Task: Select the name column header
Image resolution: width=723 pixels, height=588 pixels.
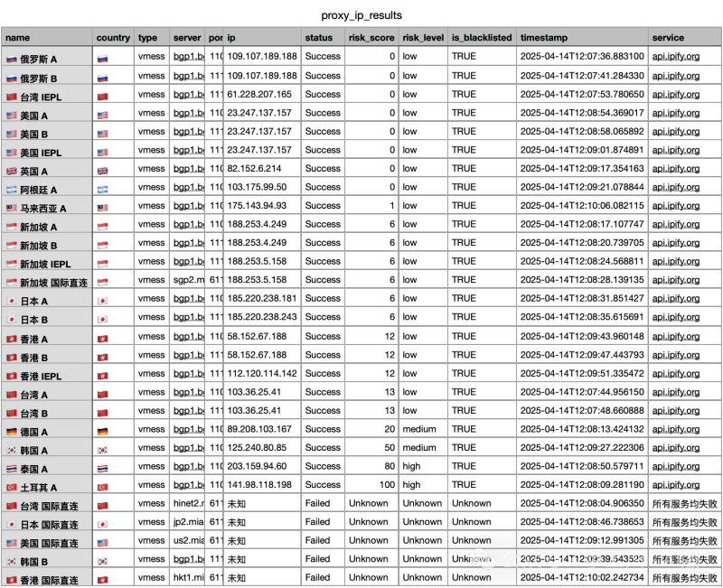Action: pos(47,37)
